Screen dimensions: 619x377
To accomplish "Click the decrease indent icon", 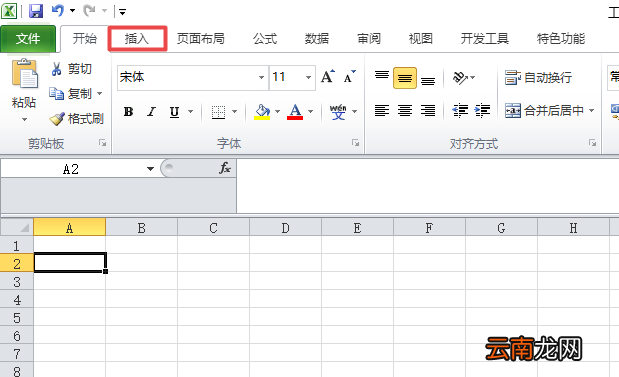I will (460, 111).
